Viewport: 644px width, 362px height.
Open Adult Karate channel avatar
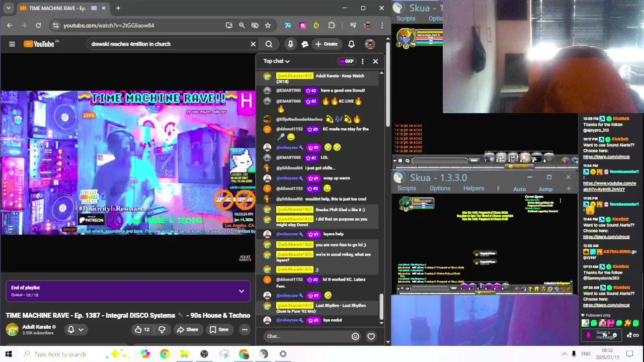(12, 329)
